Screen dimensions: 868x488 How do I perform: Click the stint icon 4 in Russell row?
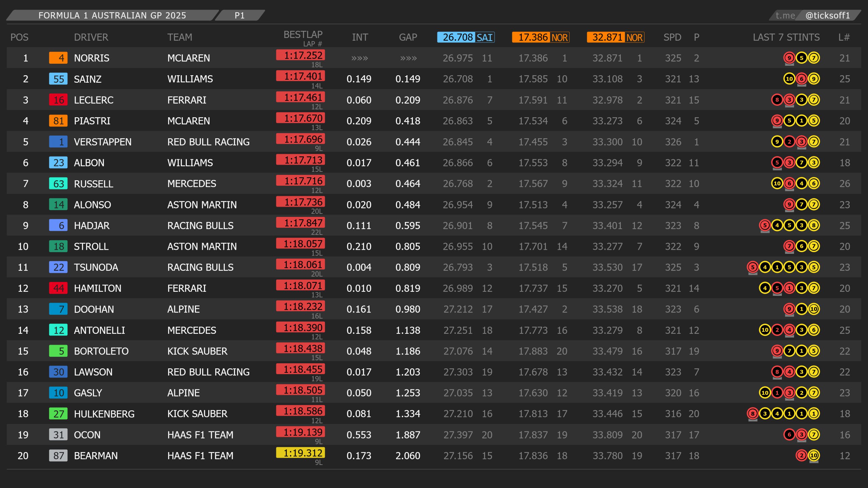[801, 184]
